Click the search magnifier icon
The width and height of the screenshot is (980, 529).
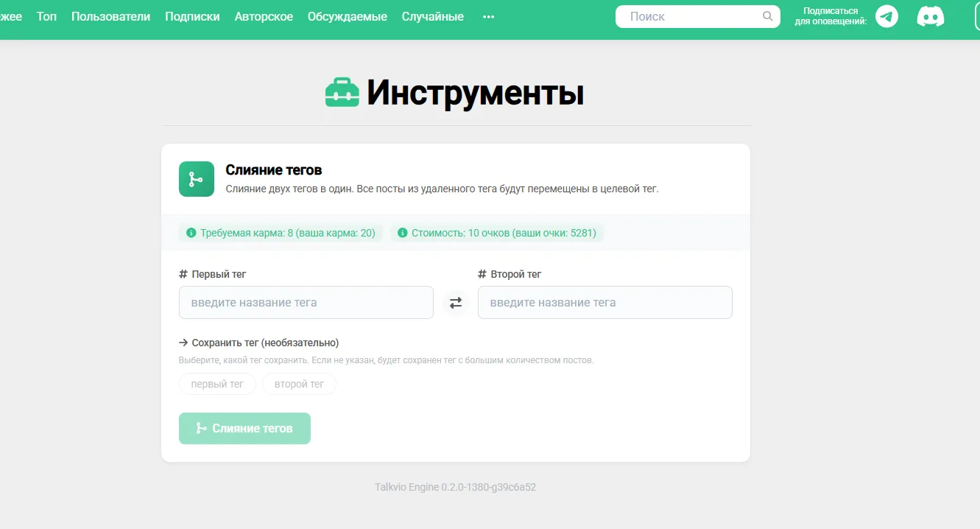click(x=768, y=16)
